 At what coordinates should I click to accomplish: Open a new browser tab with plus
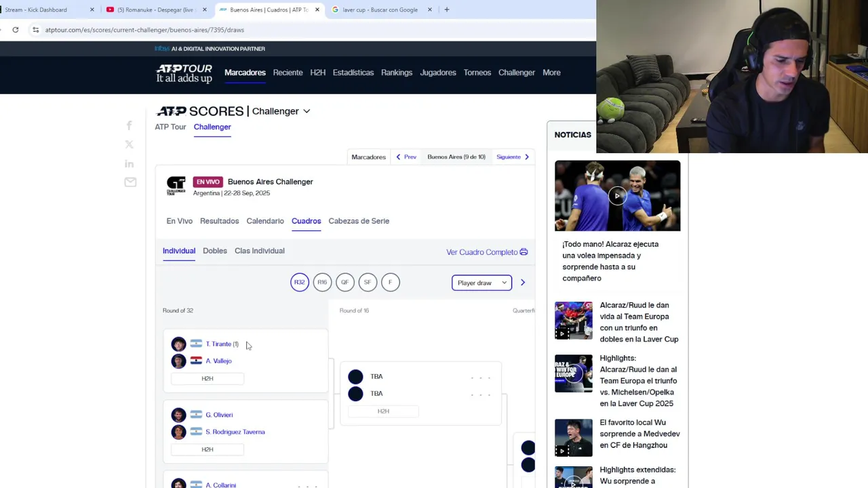tap(447, 9)
